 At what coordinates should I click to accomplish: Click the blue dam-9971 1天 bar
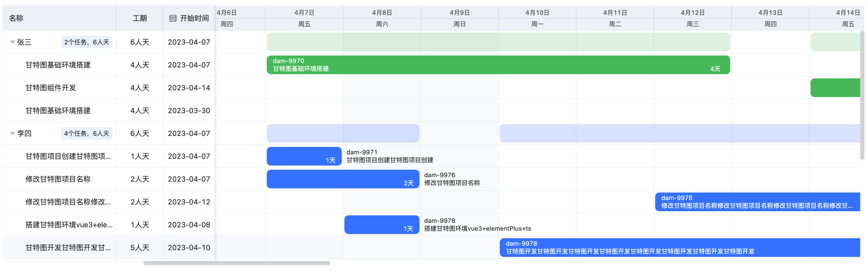(304, 156)
